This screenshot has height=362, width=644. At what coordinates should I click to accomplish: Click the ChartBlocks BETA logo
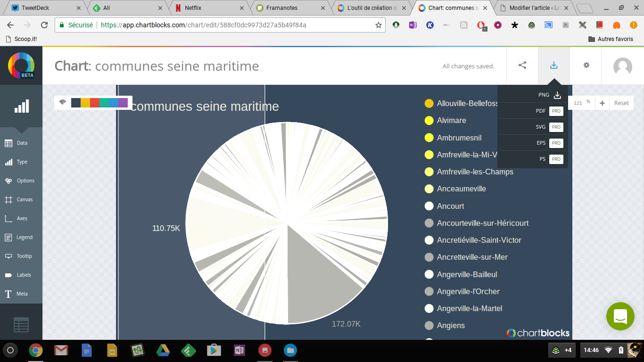(21, 66)
